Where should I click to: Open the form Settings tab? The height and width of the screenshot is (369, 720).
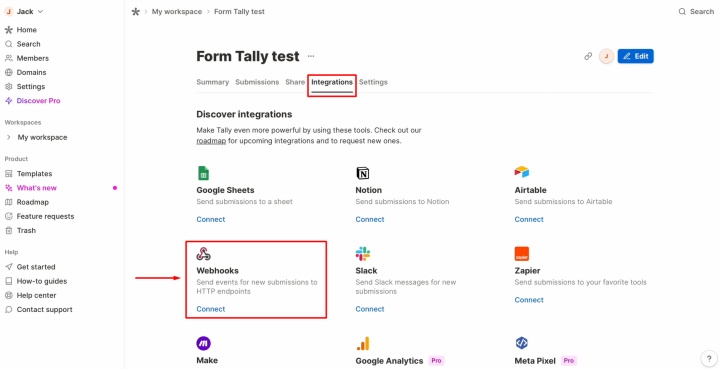(x=373, y=82)
